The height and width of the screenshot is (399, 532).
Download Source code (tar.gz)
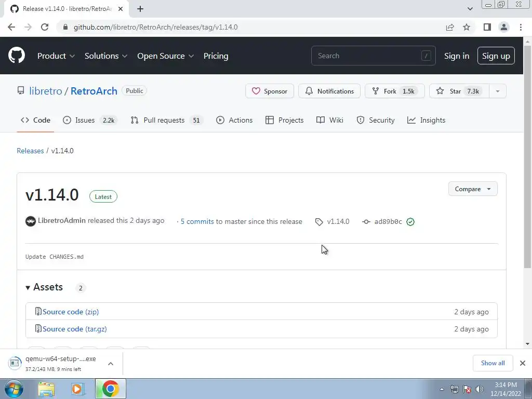point(75,329)
